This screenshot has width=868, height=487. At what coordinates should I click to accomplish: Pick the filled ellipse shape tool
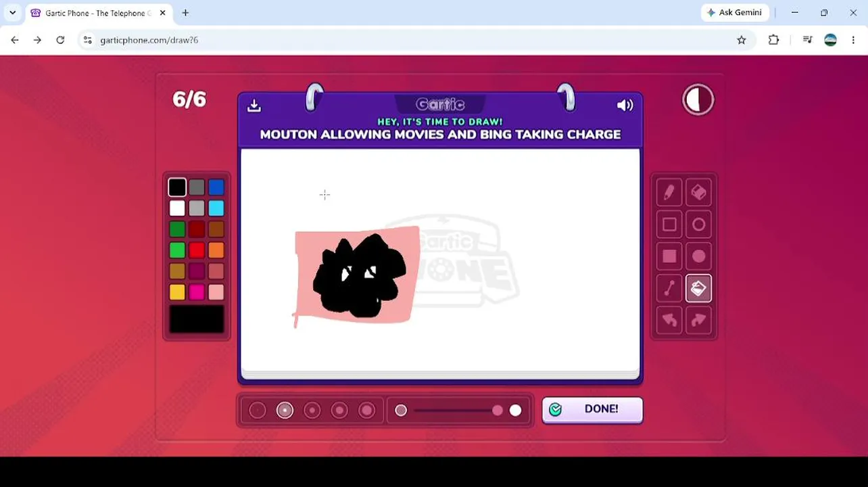(698, 256)
